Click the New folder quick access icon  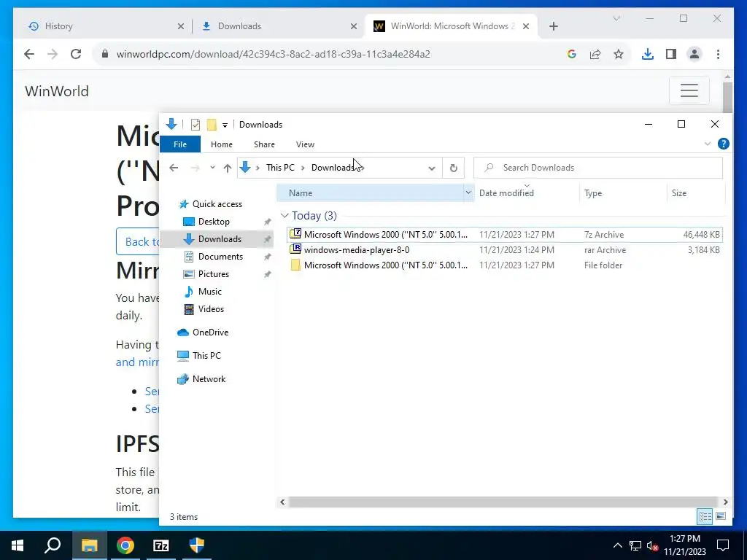[212, 125]
